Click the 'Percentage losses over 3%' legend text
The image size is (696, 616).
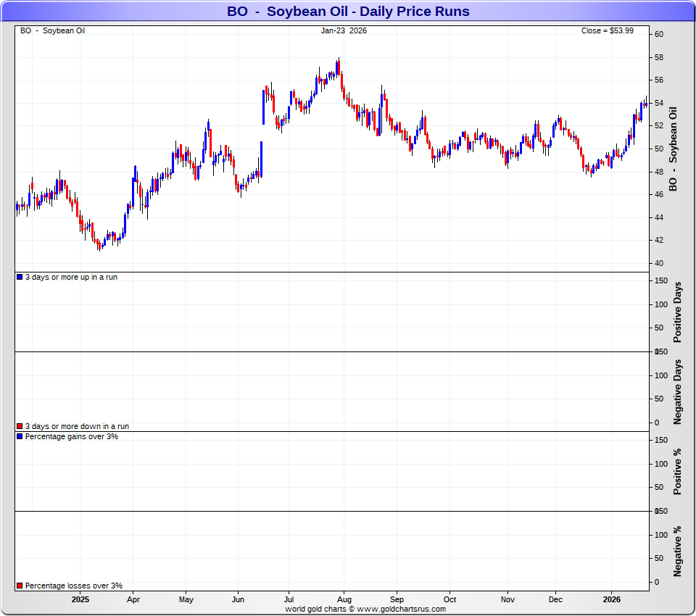click(74, 586)
